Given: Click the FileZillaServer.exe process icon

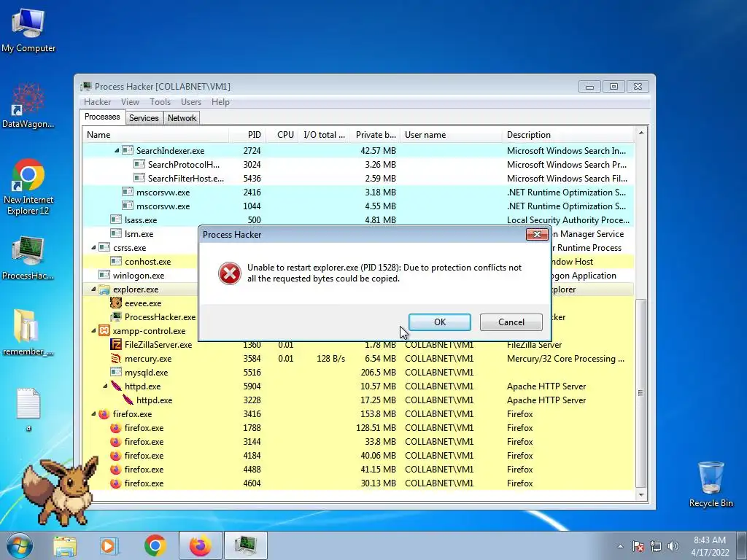Looking at the screenshot, I should (116, 344).
